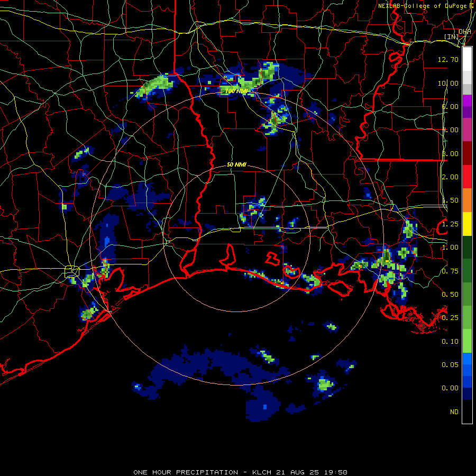
Task: Click the [IN] units label
Action: (x=451, y=36)
